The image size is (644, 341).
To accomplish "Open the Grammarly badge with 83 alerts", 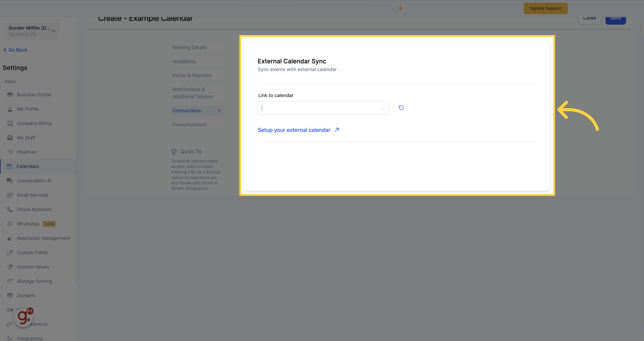I will (24, 317).
